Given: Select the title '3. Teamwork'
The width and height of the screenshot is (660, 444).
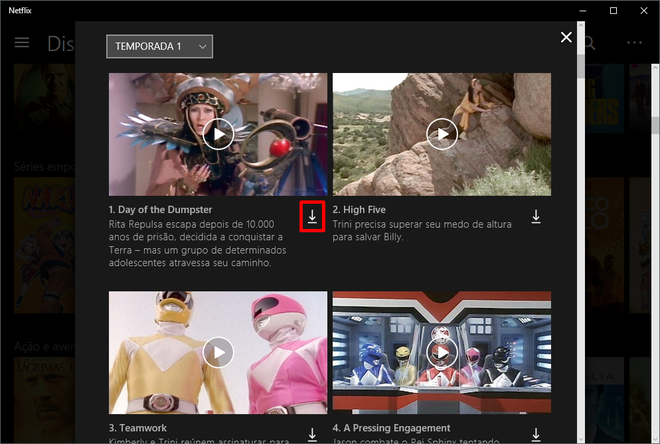Looking at the screenshot, I should point(138,428).
